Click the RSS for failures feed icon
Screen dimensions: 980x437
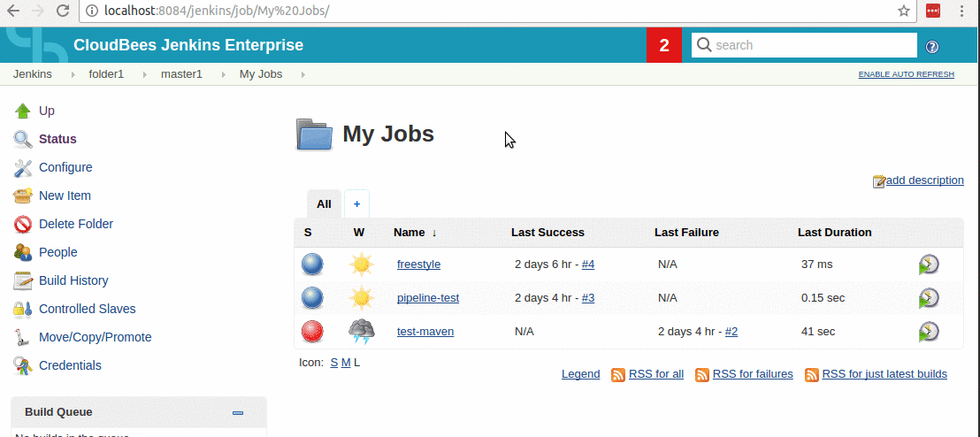(702, 375)
